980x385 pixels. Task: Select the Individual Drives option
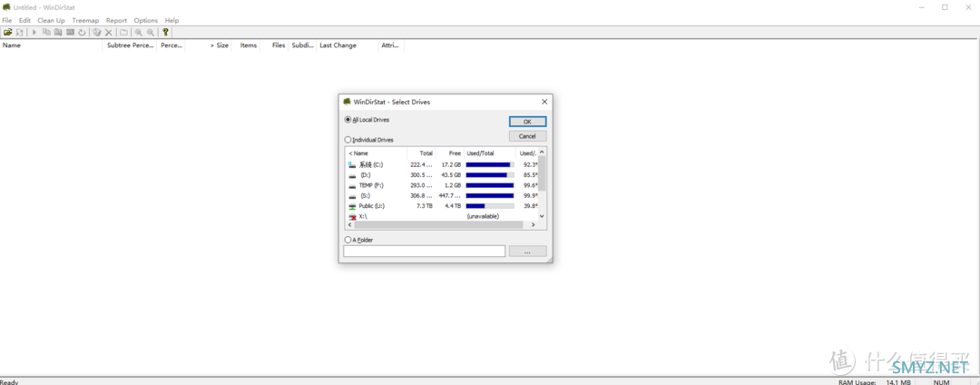[x=368, y=140]
